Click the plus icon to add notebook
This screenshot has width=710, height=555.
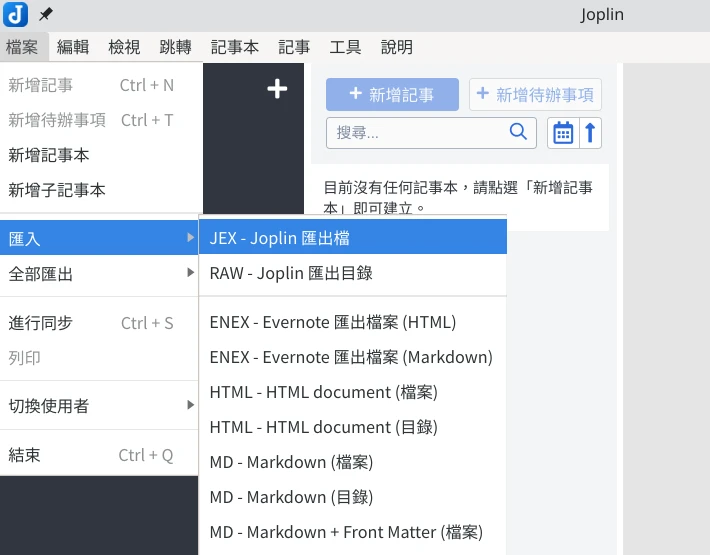click(x=277, y=90)
